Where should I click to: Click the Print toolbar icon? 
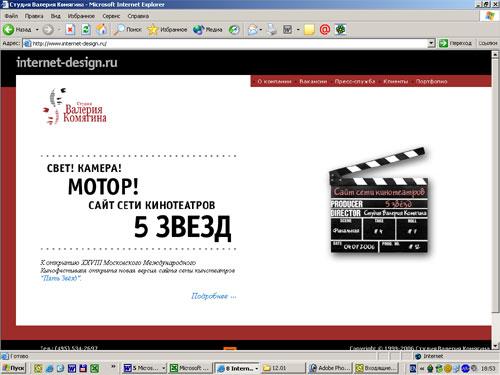point(272,30)
